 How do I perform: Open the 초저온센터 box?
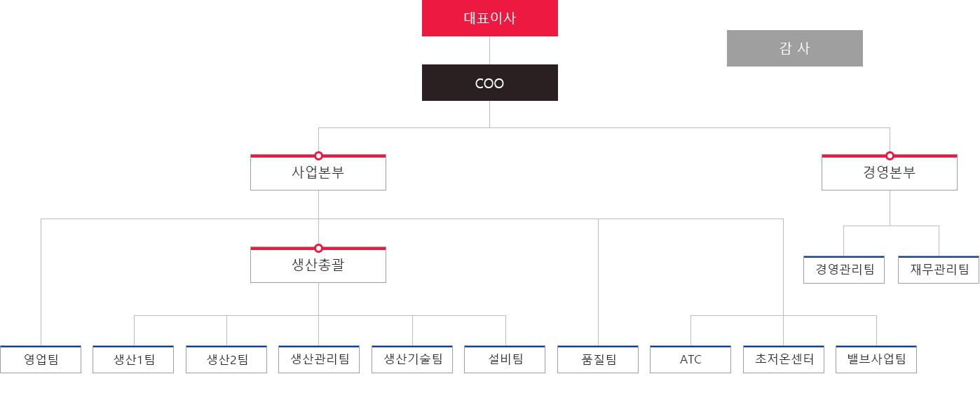pos(784,359)
